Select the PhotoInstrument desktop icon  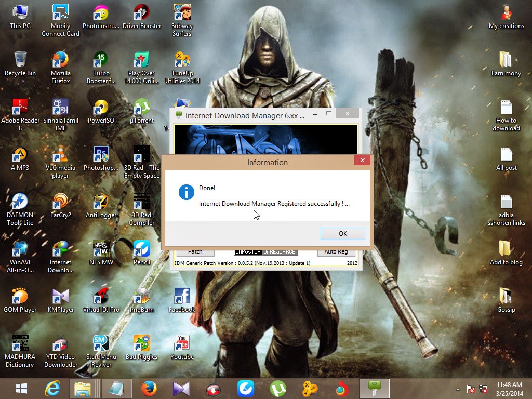(101, 16)
